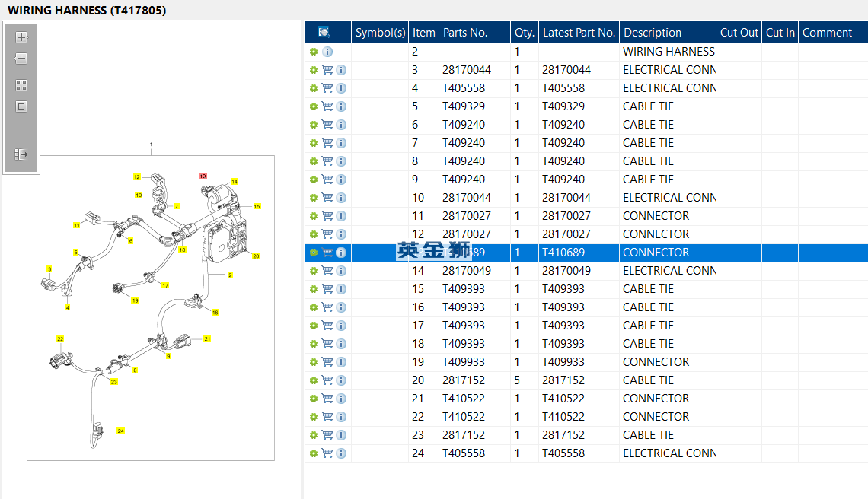The height and width of the screenshot is (499, 868).
Task: Click gear icon for item 18 row
Action: click(x=314, y=344)
